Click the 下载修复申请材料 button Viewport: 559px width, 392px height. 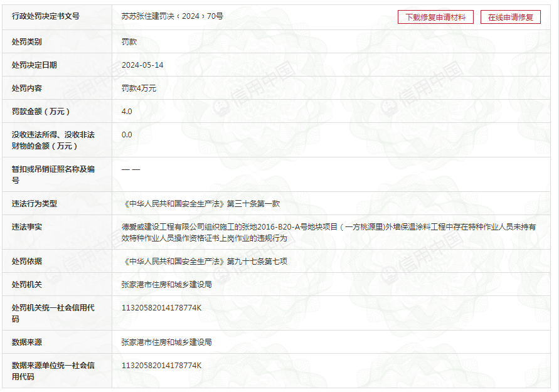coord(435,17)
